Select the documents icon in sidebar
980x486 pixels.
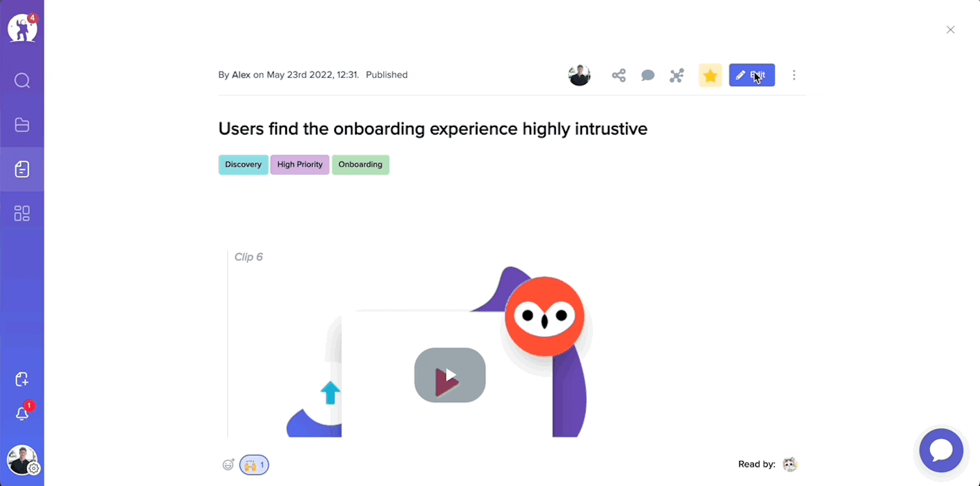pyautogui.click(x=22, y=169)
